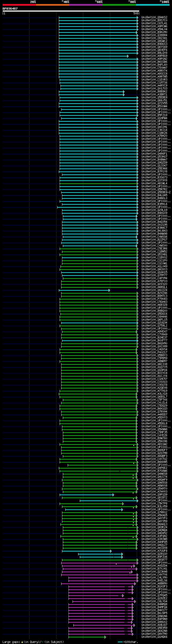The image size is (172, 644).
Task: Click hit label UniRef100_C4PYM4
Action: point(154,278)
